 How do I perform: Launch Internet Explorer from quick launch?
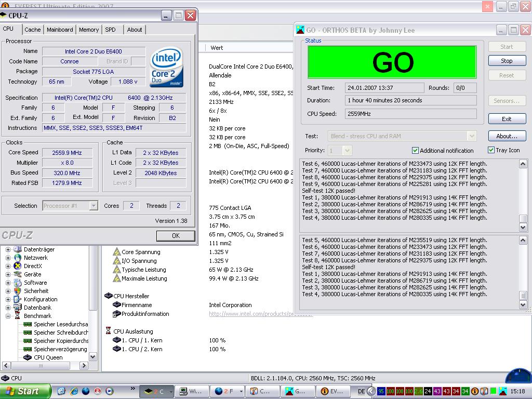coord(74,391)
